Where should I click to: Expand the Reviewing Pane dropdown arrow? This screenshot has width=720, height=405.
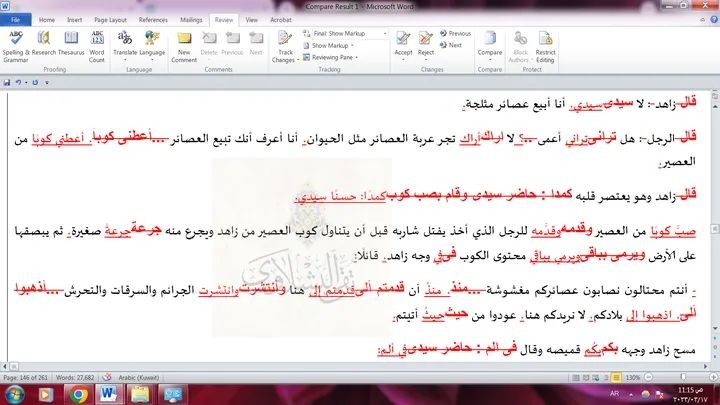(356, 57)
